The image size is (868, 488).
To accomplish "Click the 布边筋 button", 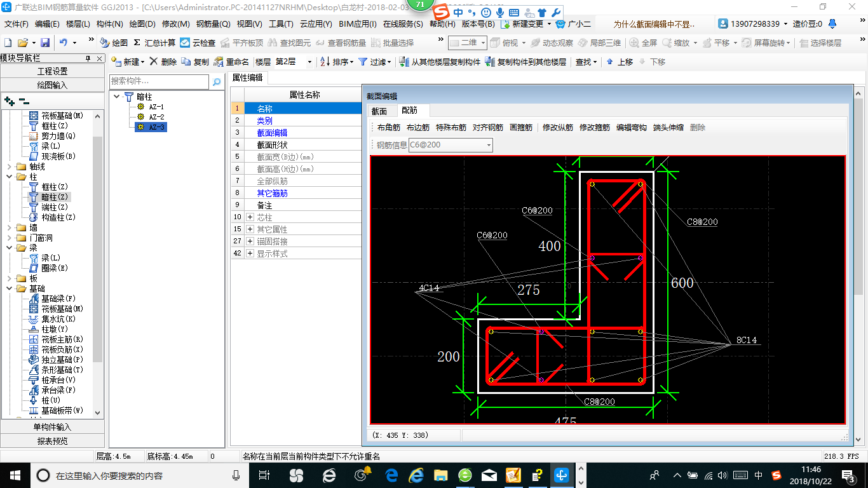I will click(418, 128).
